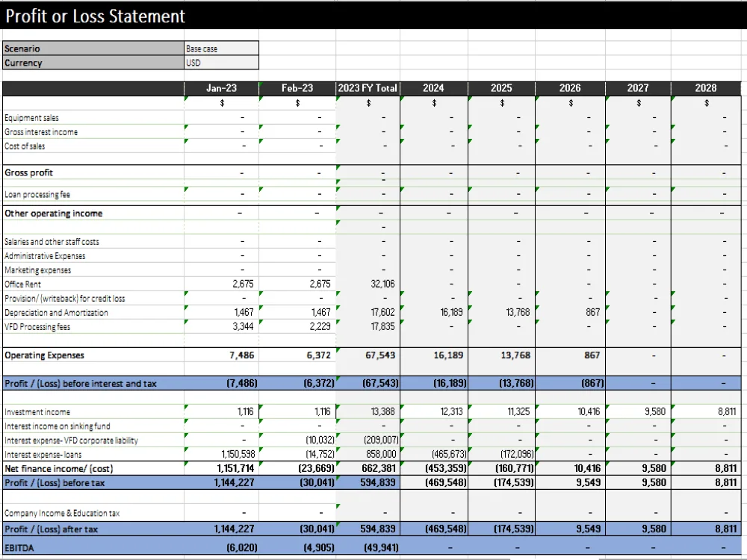Select 'Interest income on sinking fund' label
The image size is (747, 560).
[x=58, y=426]
